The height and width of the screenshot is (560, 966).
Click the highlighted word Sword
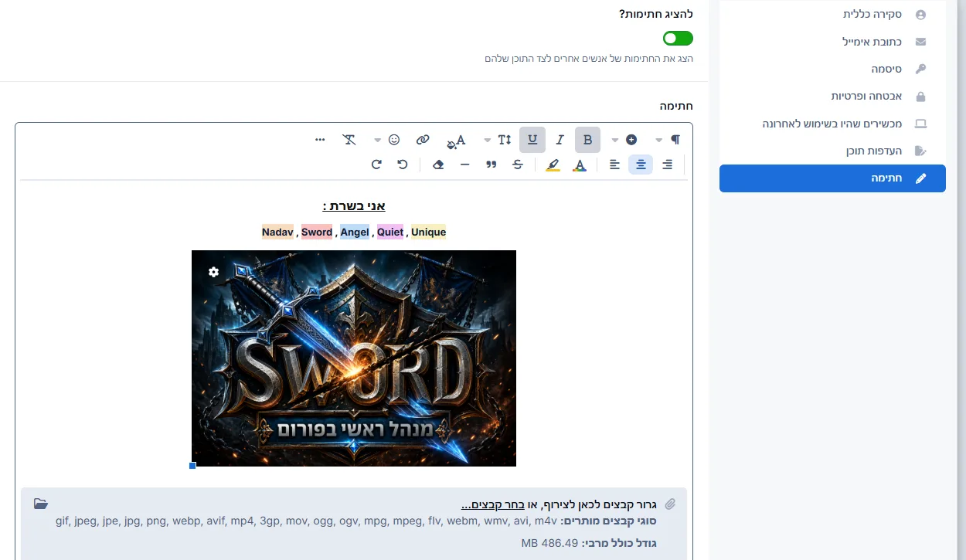pos(317,232)
